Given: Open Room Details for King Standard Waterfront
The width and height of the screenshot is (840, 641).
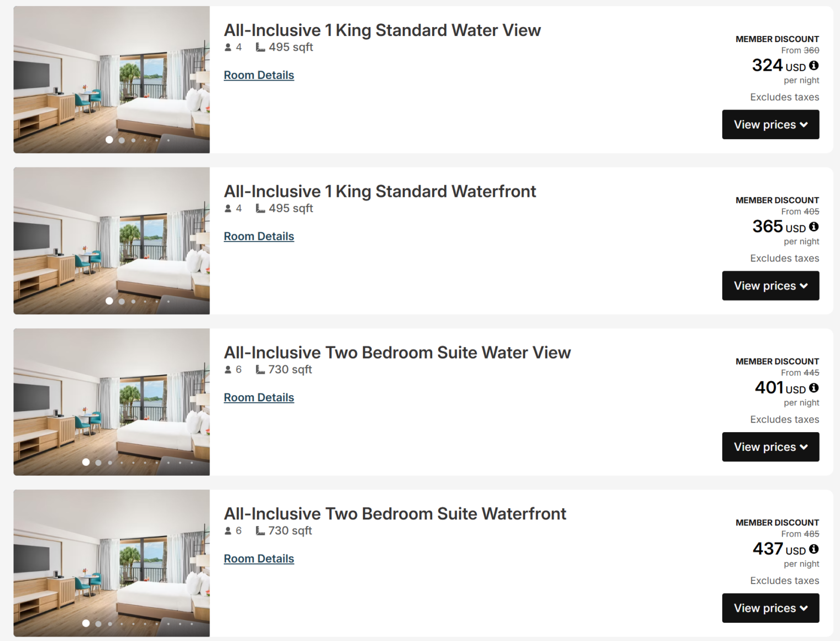Looking at the screenshot, I should tap(259, 237).
